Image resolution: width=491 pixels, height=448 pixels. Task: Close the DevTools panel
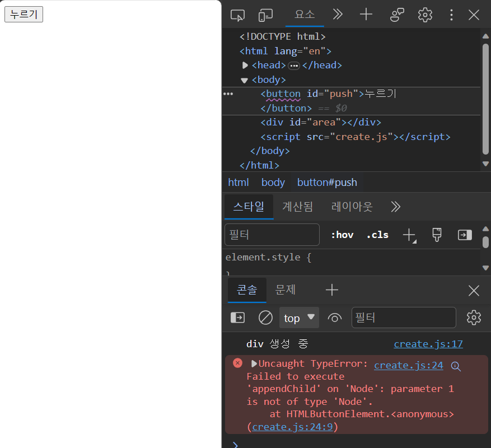point(474,15)
